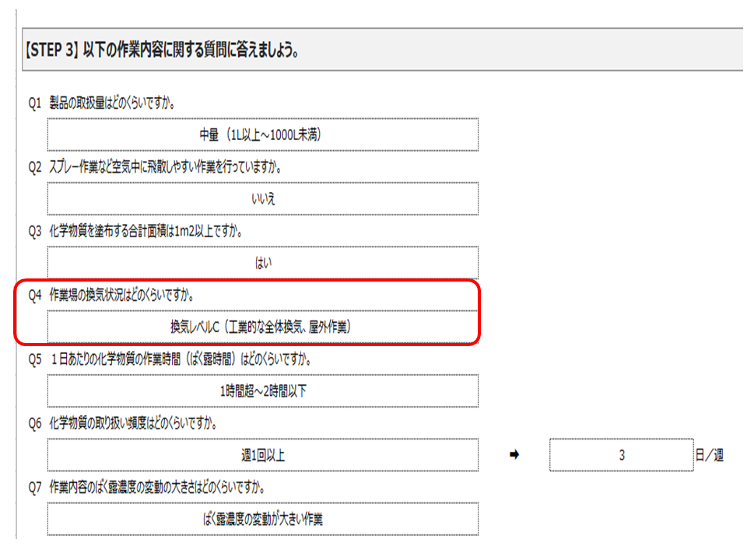The width and height of the screenshot is (747, 560).
Task: Click the Q7 question text about ばく露濃度の変動
Action: (x=156, y=488)
